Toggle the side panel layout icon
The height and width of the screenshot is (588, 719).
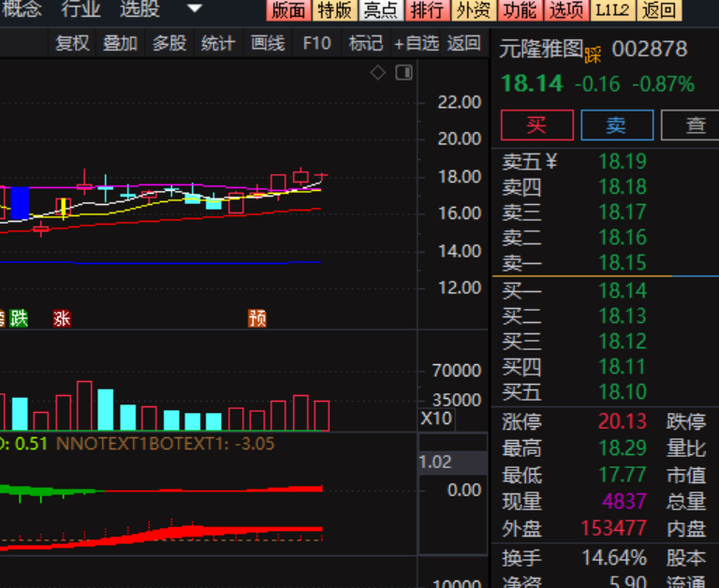(x=404, y=73)
